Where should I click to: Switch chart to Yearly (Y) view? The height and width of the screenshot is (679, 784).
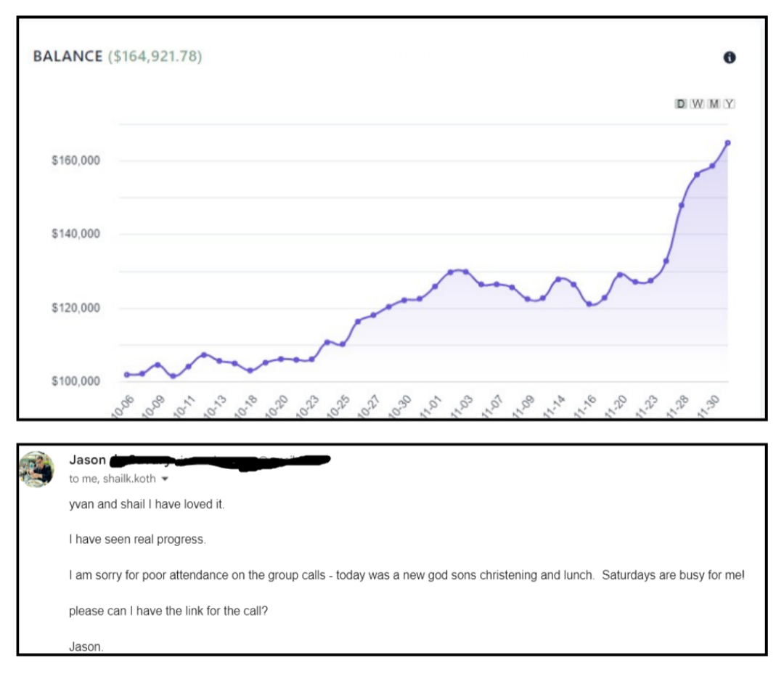[x=729, y=104]
